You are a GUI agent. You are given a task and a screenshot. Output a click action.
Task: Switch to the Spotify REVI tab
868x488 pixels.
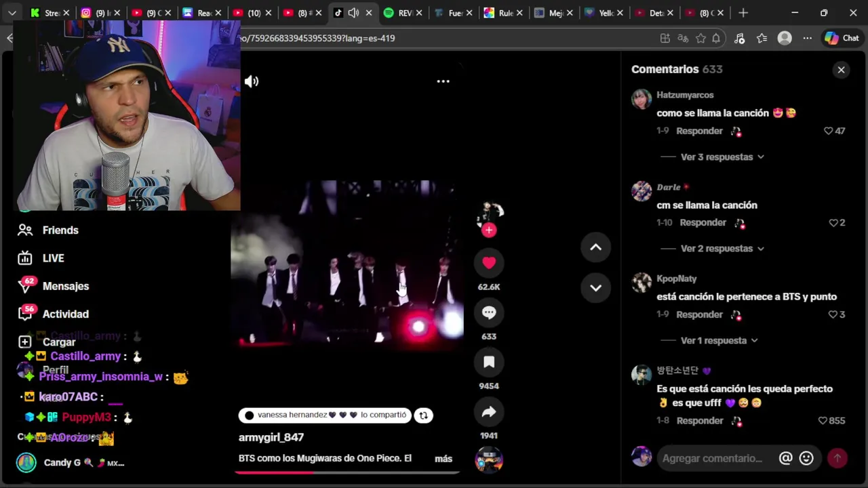[403, 13]
